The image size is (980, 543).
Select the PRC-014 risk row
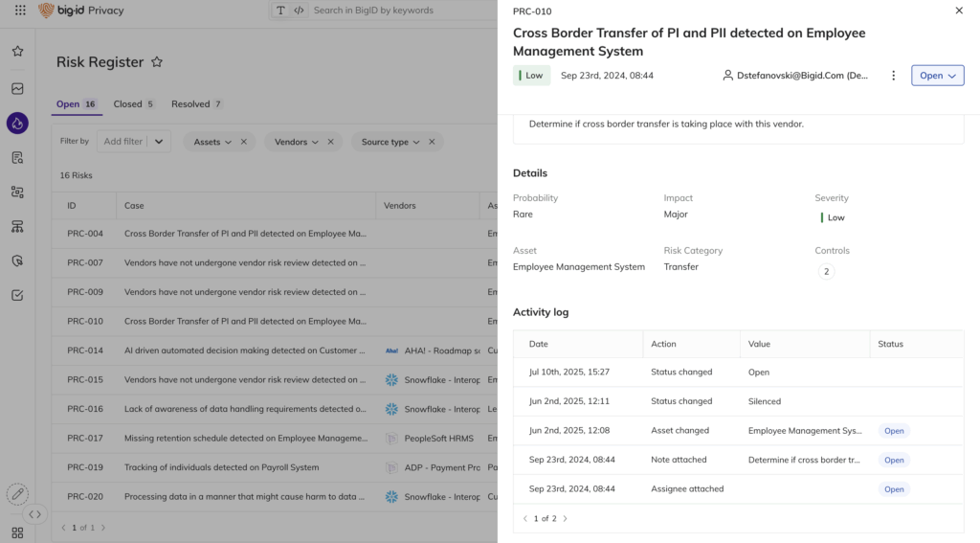click(x=245, y=351)
